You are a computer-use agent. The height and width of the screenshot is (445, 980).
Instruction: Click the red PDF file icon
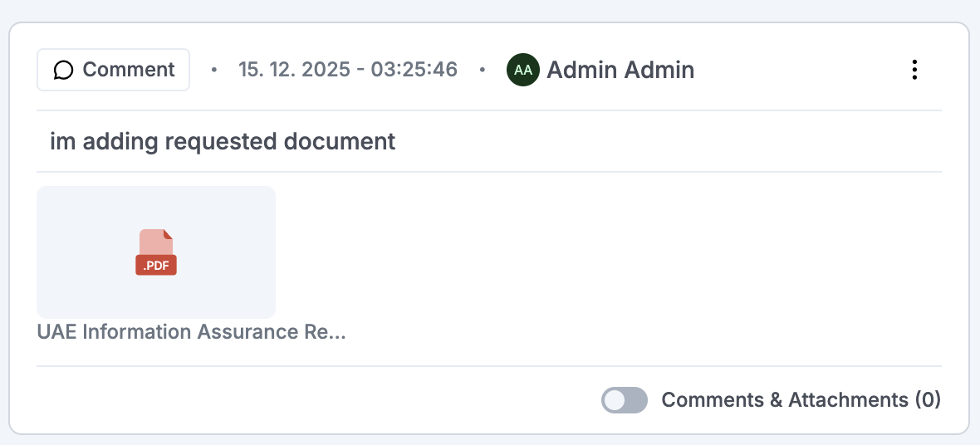pos(156,246)
